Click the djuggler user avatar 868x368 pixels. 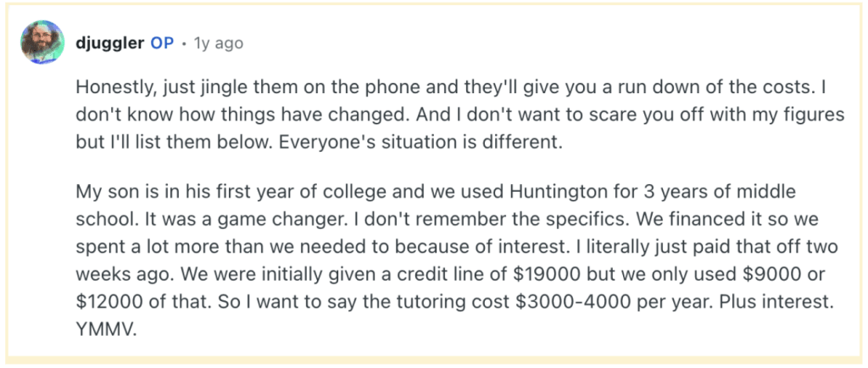pyautogui.click(x=41, y=42)
